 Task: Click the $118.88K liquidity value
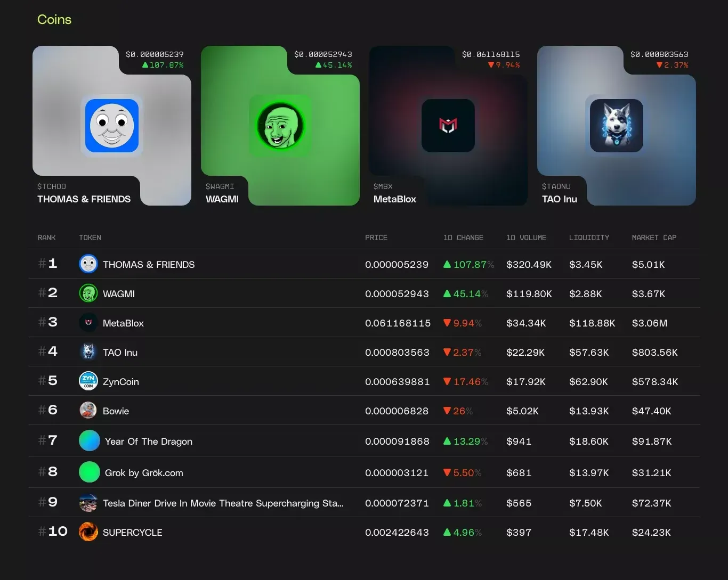tap(592, 323)
